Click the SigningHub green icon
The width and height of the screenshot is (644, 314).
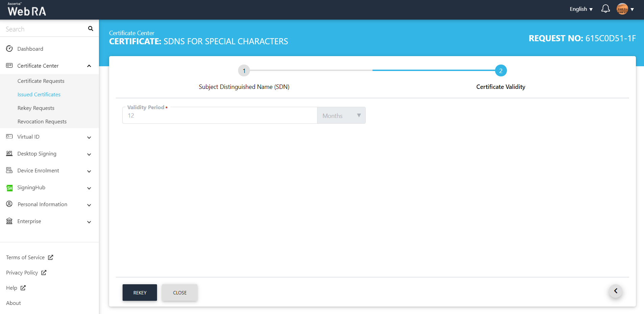click(x=9, y=188)
